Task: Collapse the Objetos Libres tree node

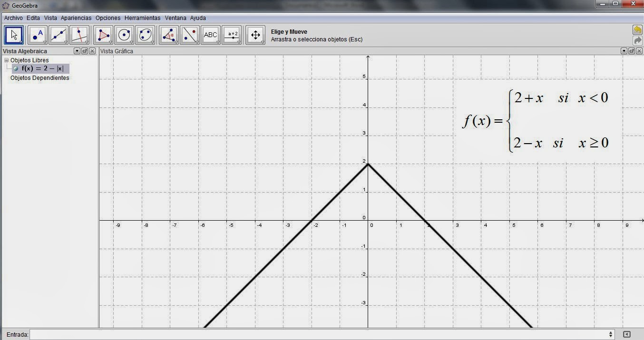Action: click(x=6, y=60)
